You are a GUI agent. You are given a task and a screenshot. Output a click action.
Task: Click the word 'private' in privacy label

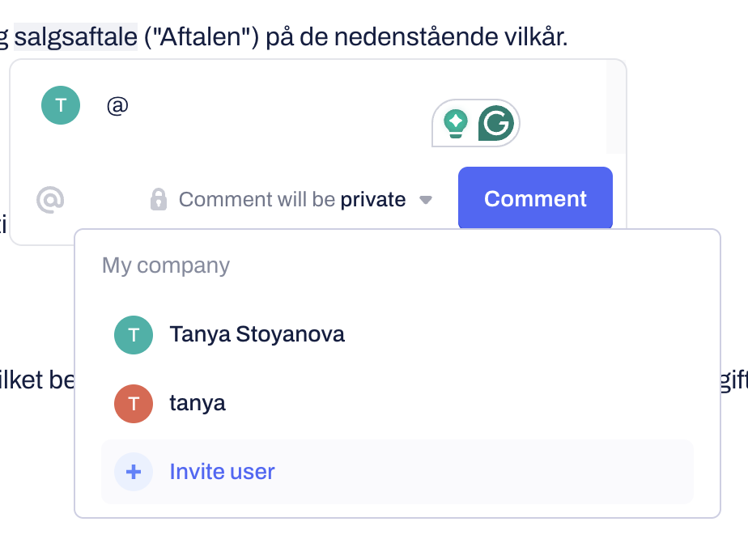(x=373, y=199)
